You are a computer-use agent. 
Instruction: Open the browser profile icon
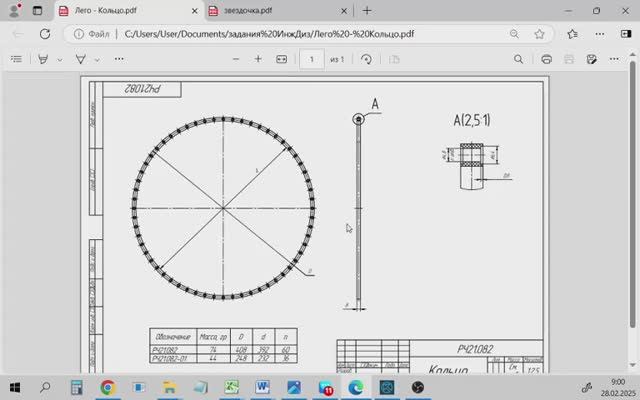pos(15,10)
